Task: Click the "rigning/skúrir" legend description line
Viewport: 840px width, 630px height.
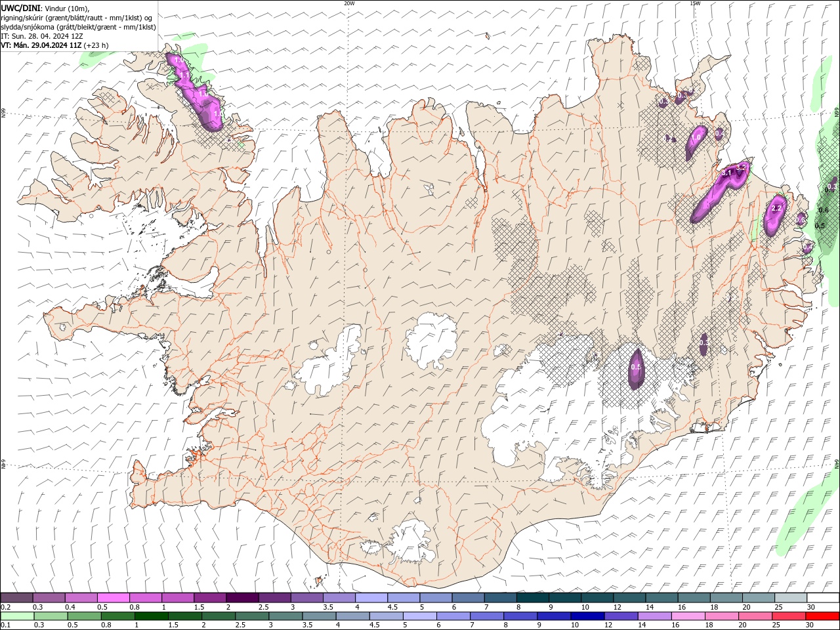Action: (x=77, y=18)
